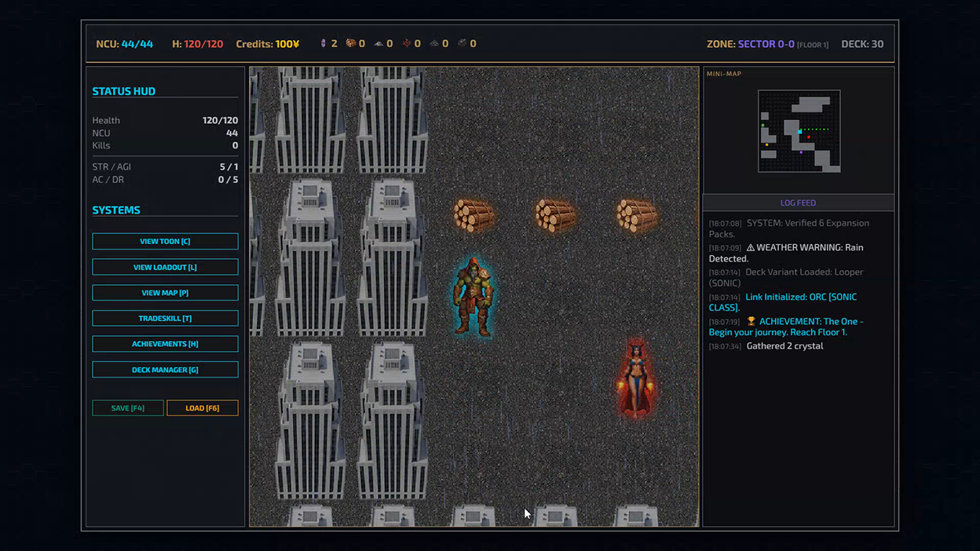The image size is (980, 551).
Task: Open Tradeskill [T] menu
Action: pos(165,318)
